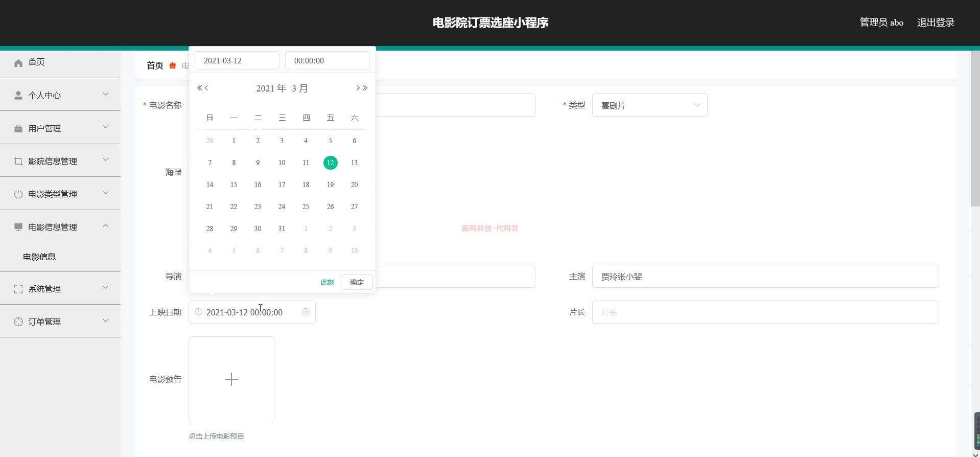Expand the 电影类型管理 chevron
The image size is (980, 457).
106,193
